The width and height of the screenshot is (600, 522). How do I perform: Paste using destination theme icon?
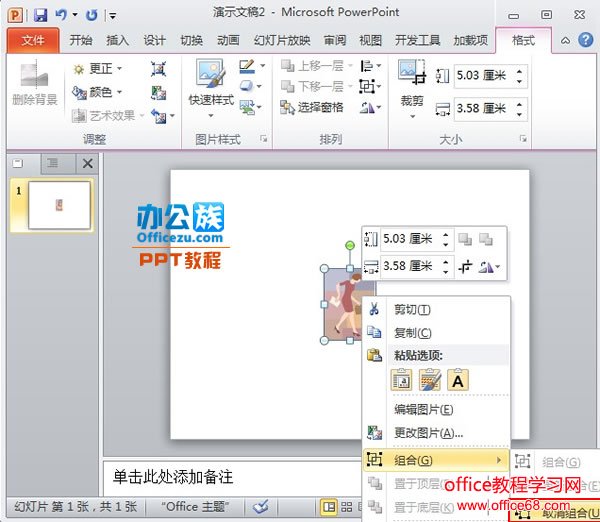pyautogui.click(x=401, y=380)
